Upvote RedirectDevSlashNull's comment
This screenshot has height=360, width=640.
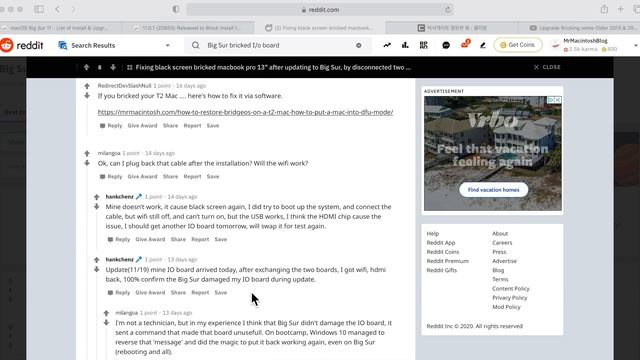(x=87, y=86)
